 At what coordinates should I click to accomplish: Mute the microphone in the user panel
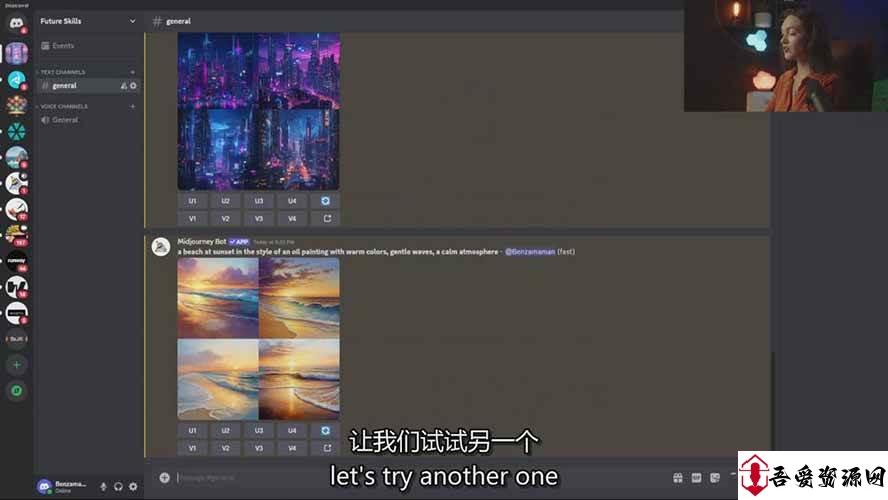(103, 486)
